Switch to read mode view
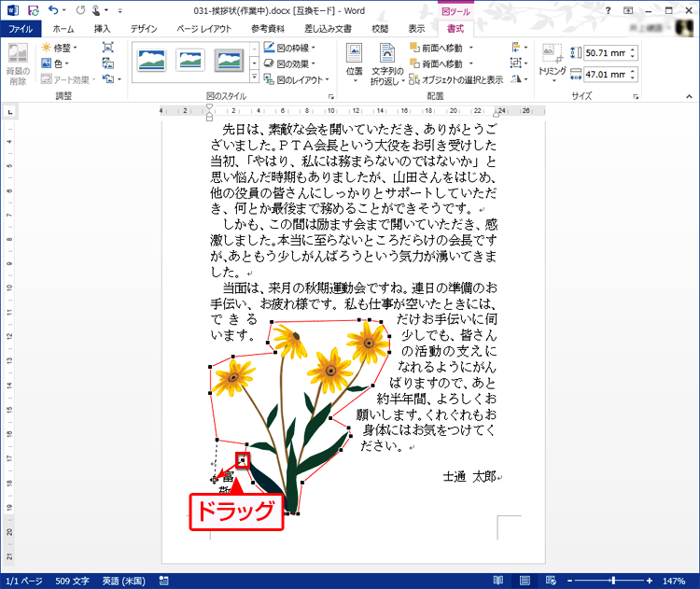The width and height of the screenshot is (700, 589). tap(498, 581)
